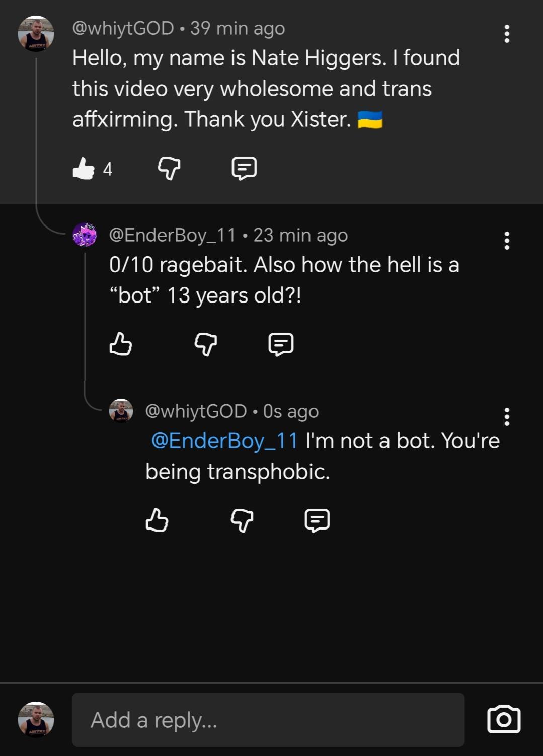Tap the blue @EnderBoy_11 mention link
This screenshot has width=543, height=756.
[x=224, y=441]
